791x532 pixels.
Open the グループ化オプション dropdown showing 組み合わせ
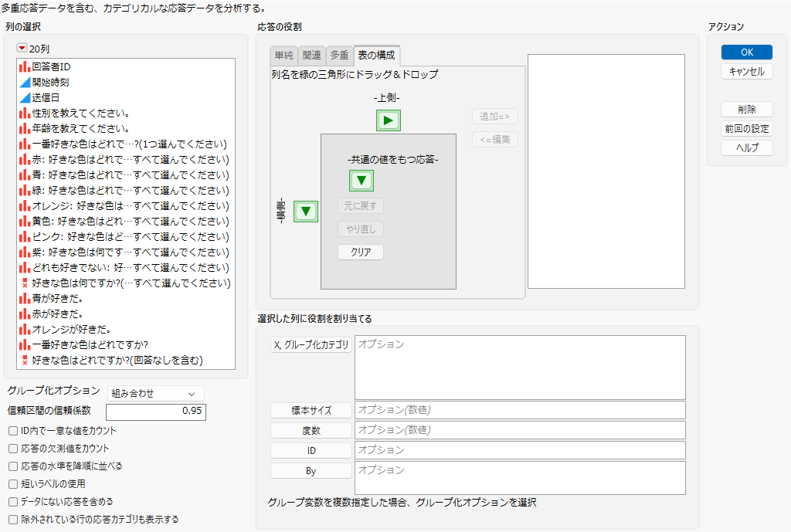point(155,393)
